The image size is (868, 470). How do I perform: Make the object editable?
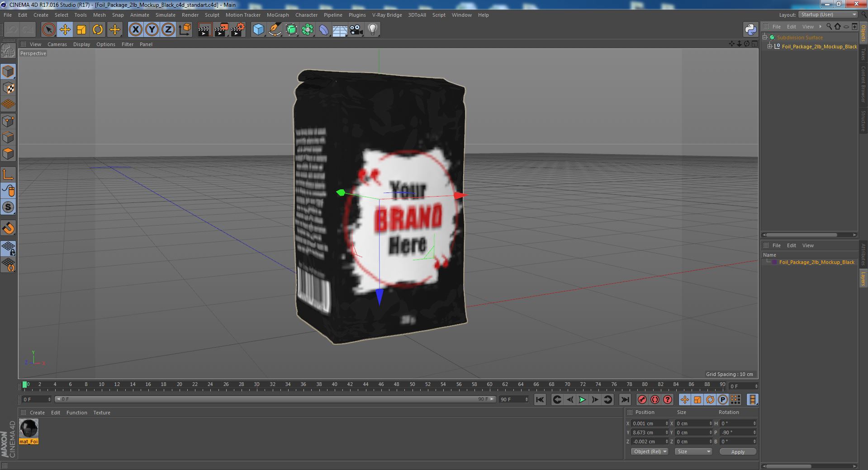8,52
